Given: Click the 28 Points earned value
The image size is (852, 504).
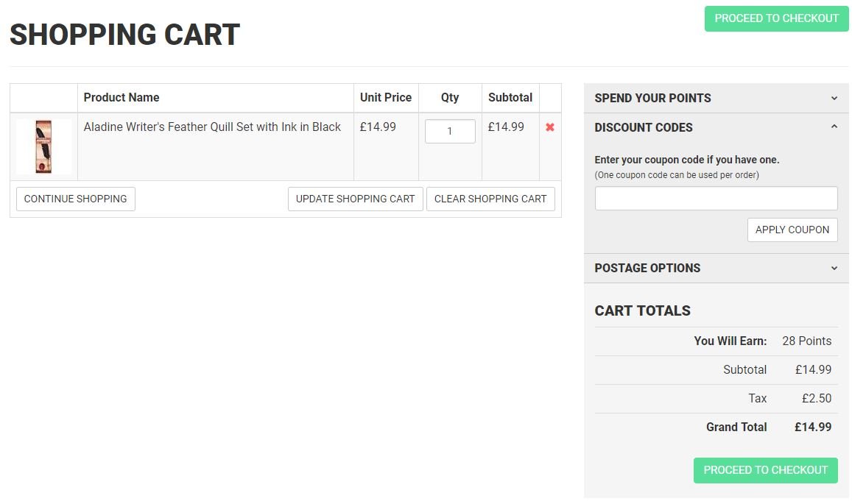Looking at the screenshot, I should (x=806, y=341).
